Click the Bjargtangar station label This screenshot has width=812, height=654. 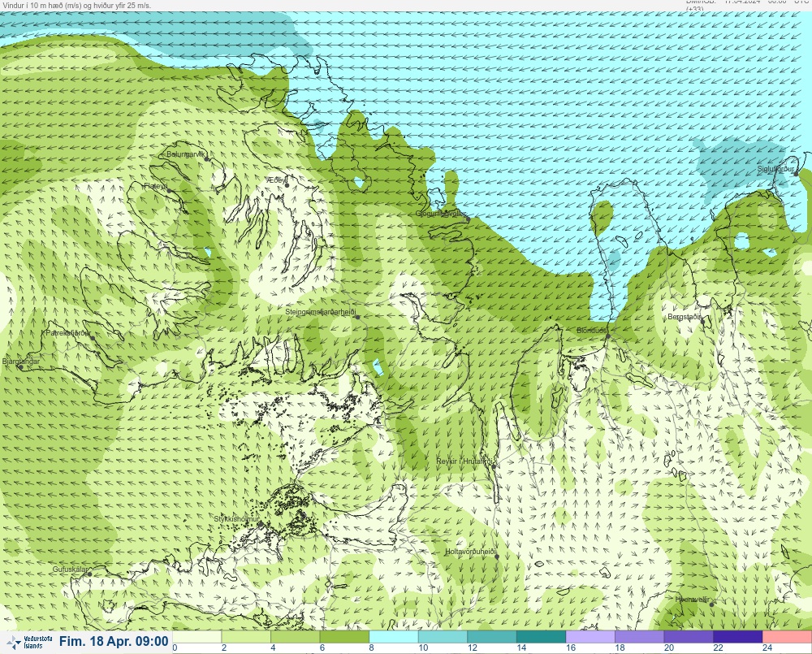click(x=21, y=362)
